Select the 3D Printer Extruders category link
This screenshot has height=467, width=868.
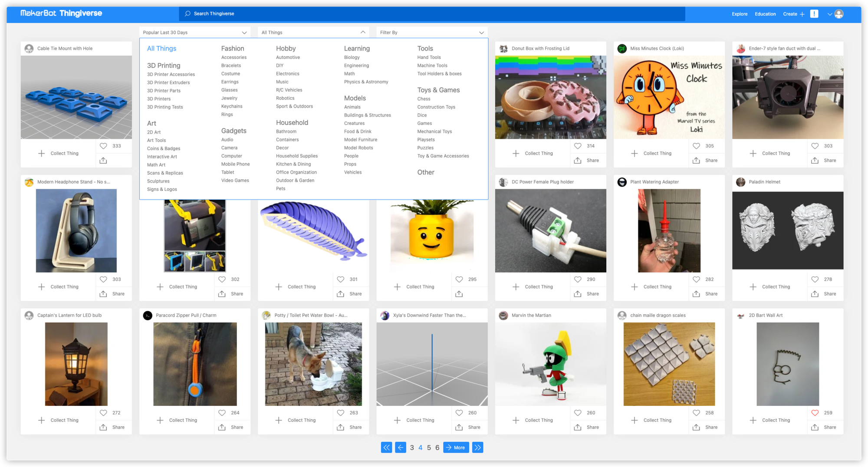coord(168,82)
